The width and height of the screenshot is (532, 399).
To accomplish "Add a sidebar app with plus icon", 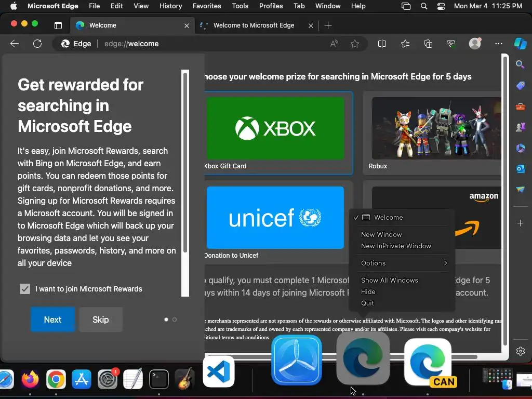I will pyautogui.click(x=521, y=223).
